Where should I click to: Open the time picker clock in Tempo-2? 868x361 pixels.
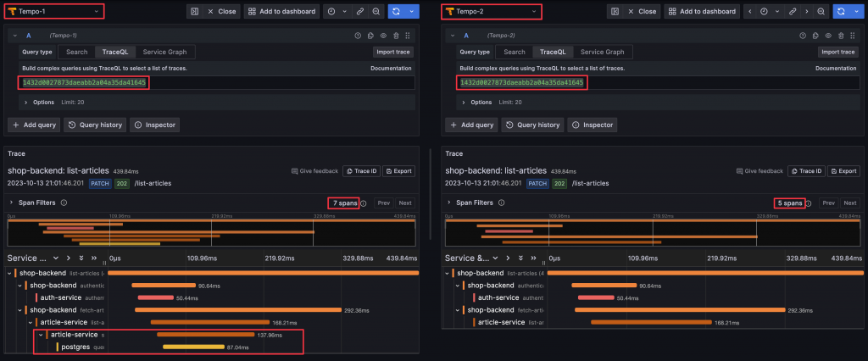tap(764, 11)
